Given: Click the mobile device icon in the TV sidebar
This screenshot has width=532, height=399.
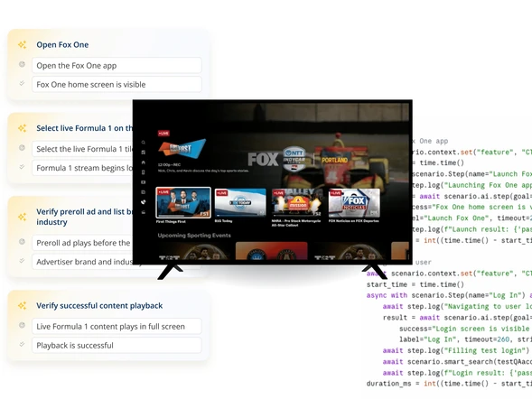Looking at the screenshot, I should [144, 172].
